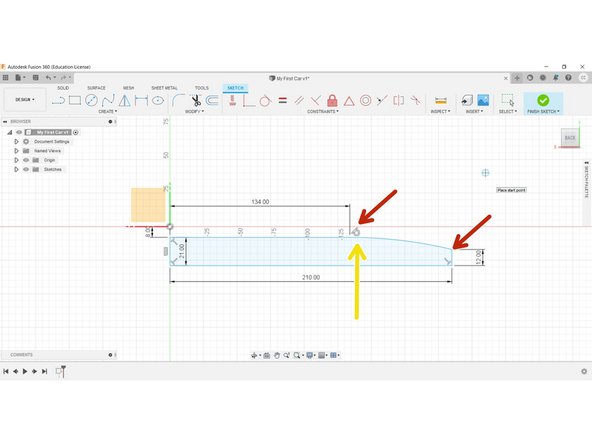
Task: Apply the Equal constraint
Action: (x=282, y=100)
